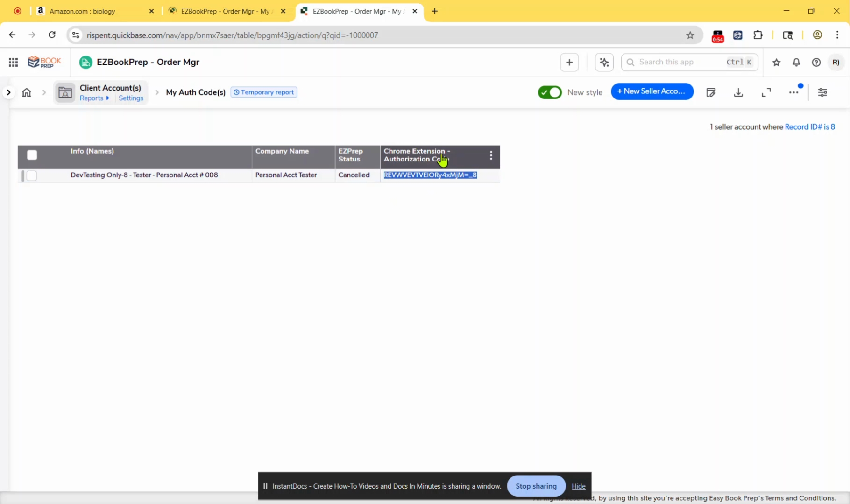Download the report data
The width and height of the screenshot is (850, 504).
coord(738,92)
